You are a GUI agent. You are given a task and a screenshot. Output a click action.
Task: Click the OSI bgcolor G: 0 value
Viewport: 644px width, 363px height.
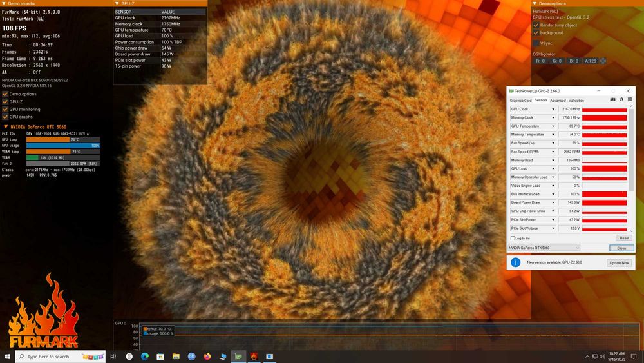[x=557, y=61]
